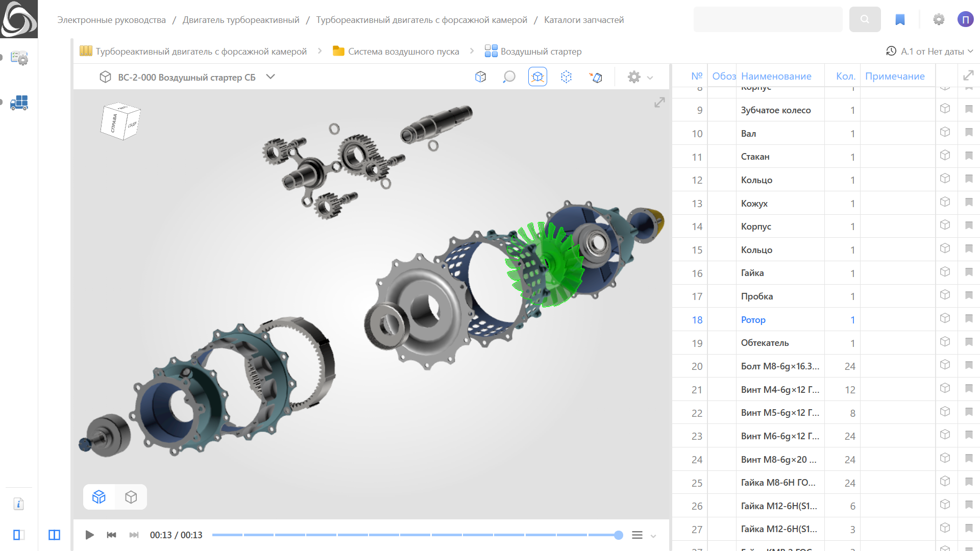Activate the magnifier zoom tool

(x=509, y=77)
